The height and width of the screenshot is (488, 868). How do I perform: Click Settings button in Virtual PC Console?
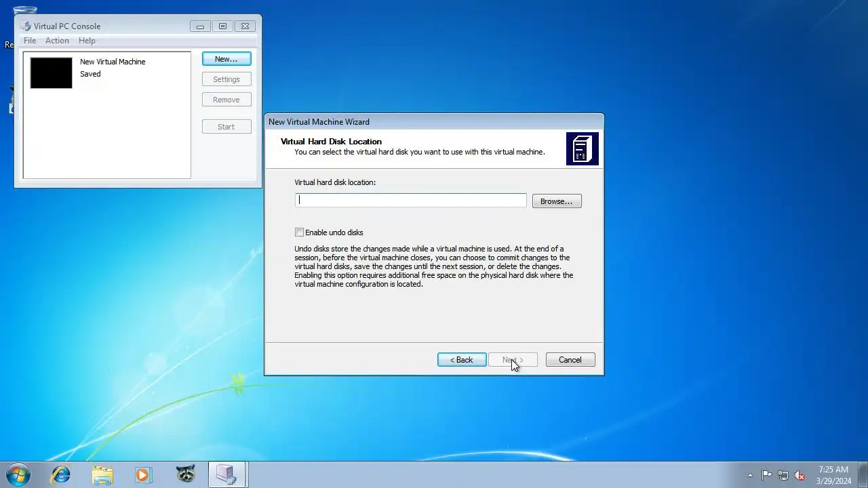pyautogui.click(x=226, y=79)
